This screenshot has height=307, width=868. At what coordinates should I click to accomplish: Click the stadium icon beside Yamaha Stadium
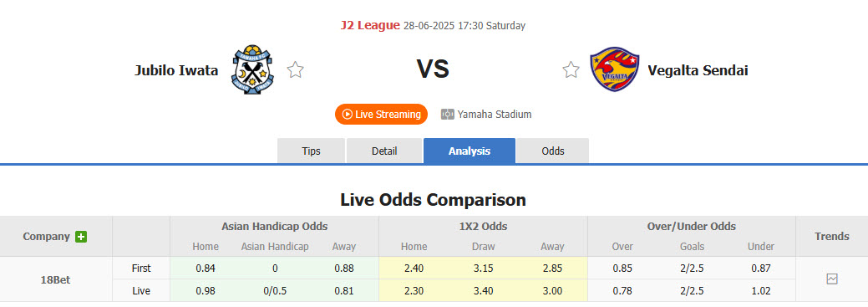pos(447,114)
